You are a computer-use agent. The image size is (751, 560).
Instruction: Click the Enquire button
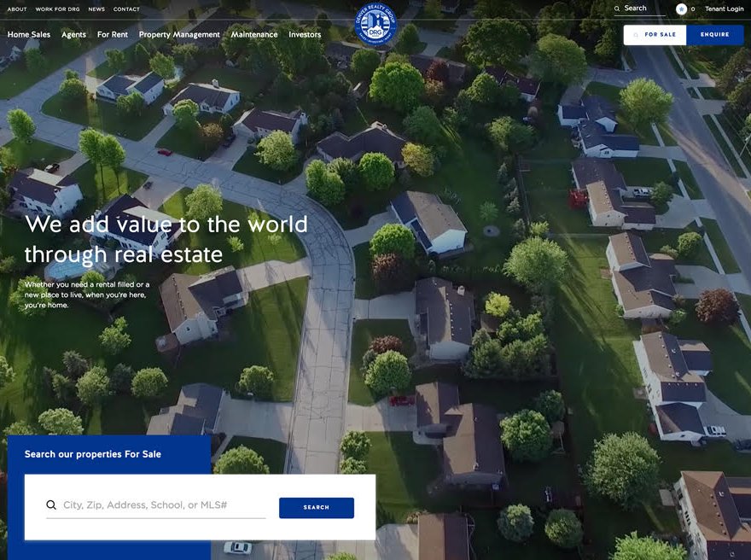[x=714, y=35]
